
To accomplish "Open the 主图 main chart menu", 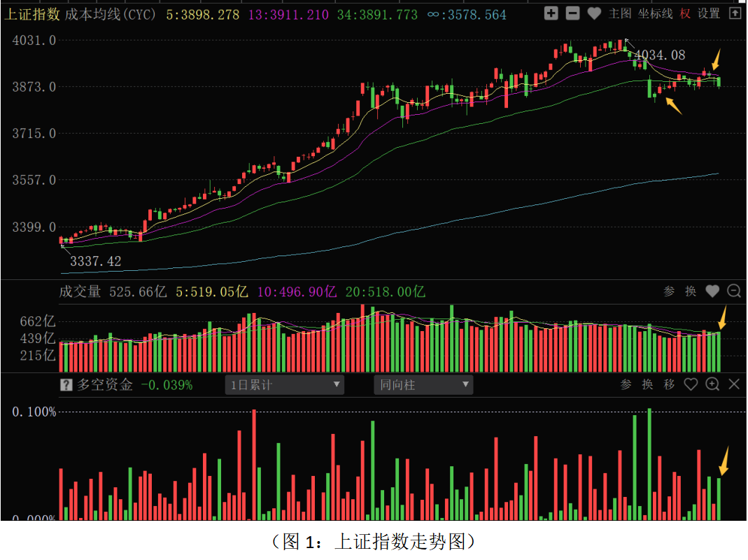I will 619,13.
